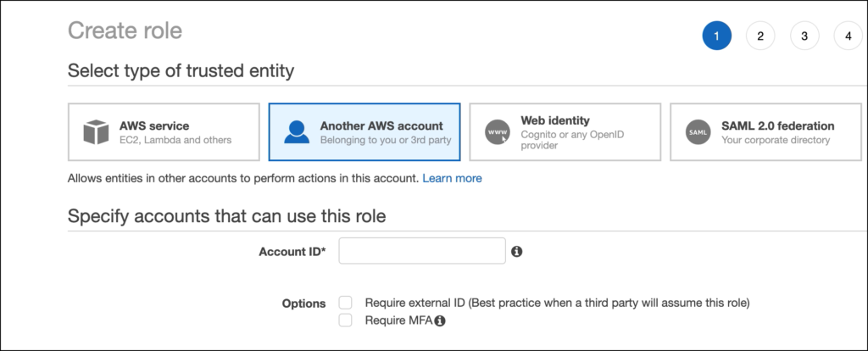Click the Require external ID label text
Screen dimensions: 868x351
pyautogui.click(x=558, y=304)
